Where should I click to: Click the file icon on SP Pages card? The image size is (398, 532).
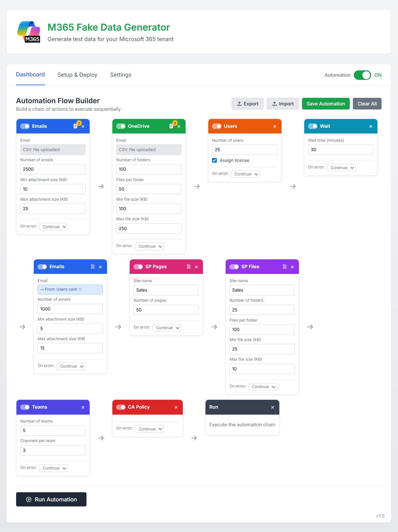(188, 267)
